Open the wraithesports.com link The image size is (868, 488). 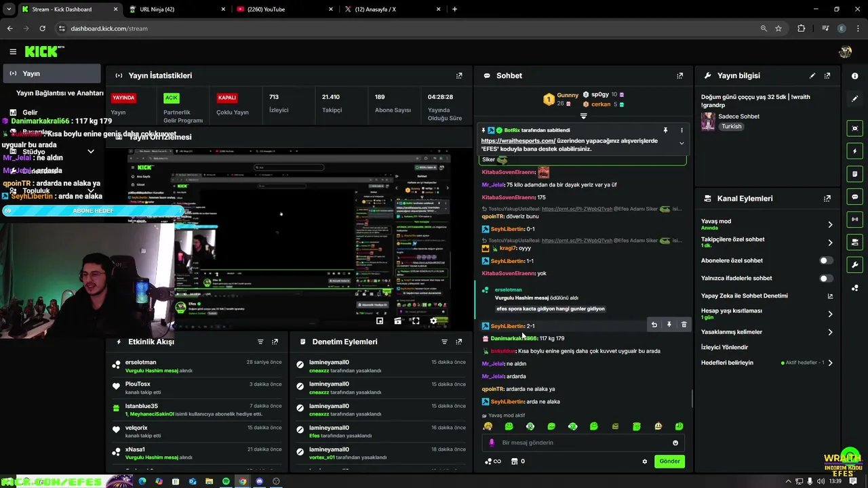[518, 141]
